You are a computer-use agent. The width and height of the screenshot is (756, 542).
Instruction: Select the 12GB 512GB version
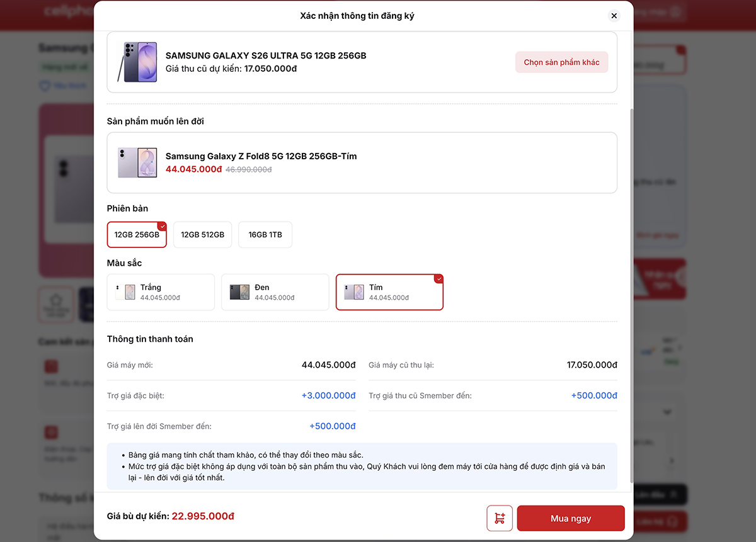[x=202, y=235]
